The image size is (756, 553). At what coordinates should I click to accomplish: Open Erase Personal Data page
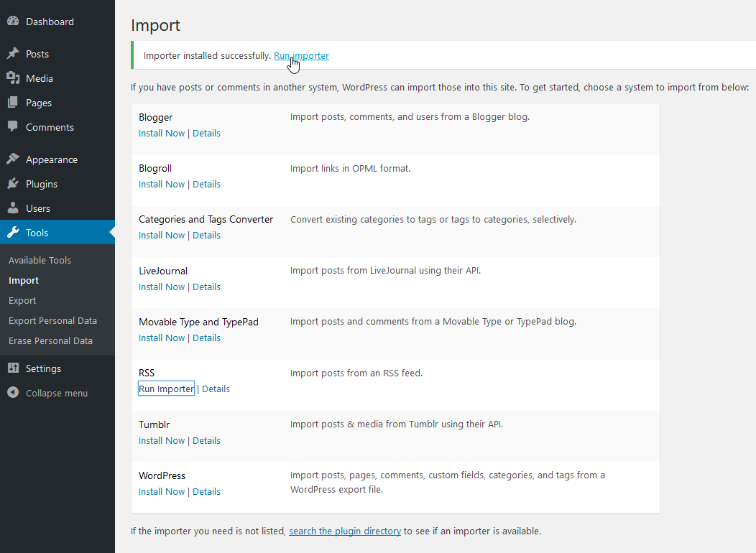tap(50, 340)
